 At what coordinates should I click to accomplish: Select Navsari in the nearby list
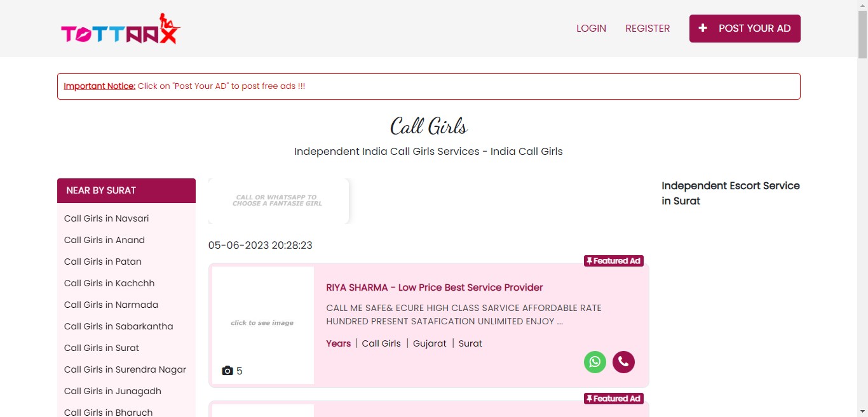coord(106,218)
